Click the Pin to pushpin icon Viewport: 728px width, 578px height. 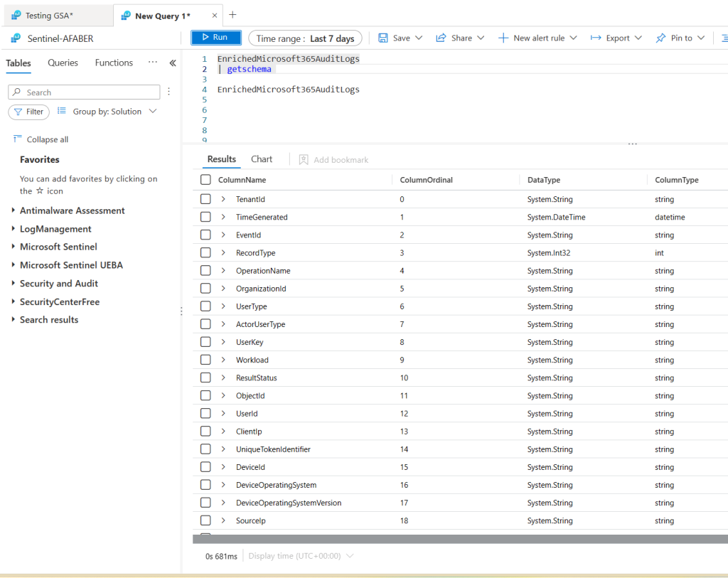pos(660,38)
